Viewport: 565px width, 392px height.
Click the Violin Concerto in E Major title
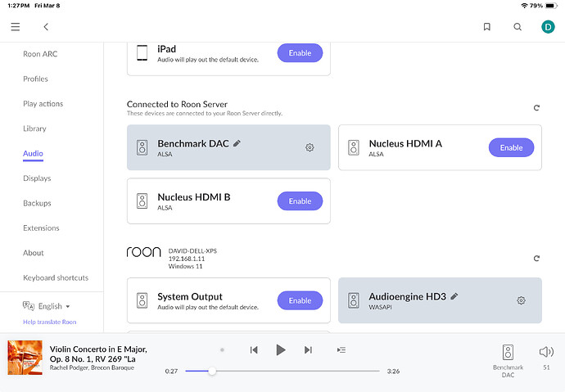(98, 354)
